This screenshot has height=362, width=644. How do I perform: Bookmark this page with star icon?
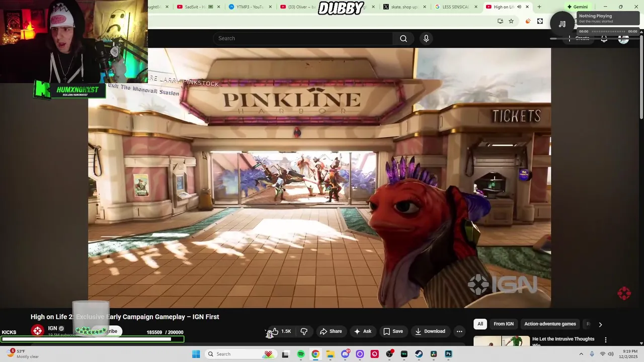pyautogui.click(x=511, y=21)
